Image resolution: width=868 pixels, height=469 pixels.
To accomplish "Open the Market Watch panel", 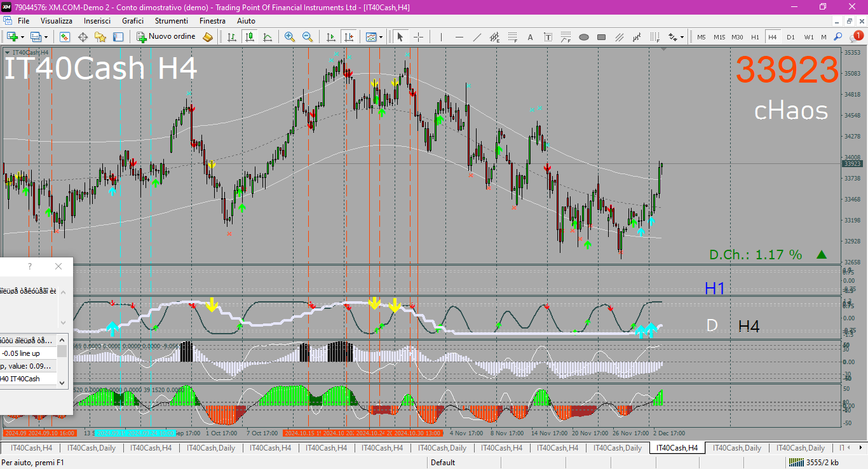I will click(x=65, y=37).
